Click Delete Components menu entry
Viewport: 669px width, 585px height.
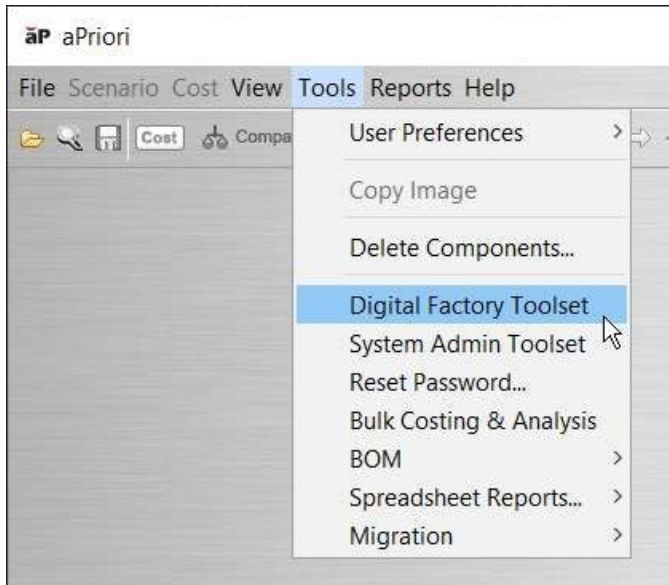click(461, 248)
